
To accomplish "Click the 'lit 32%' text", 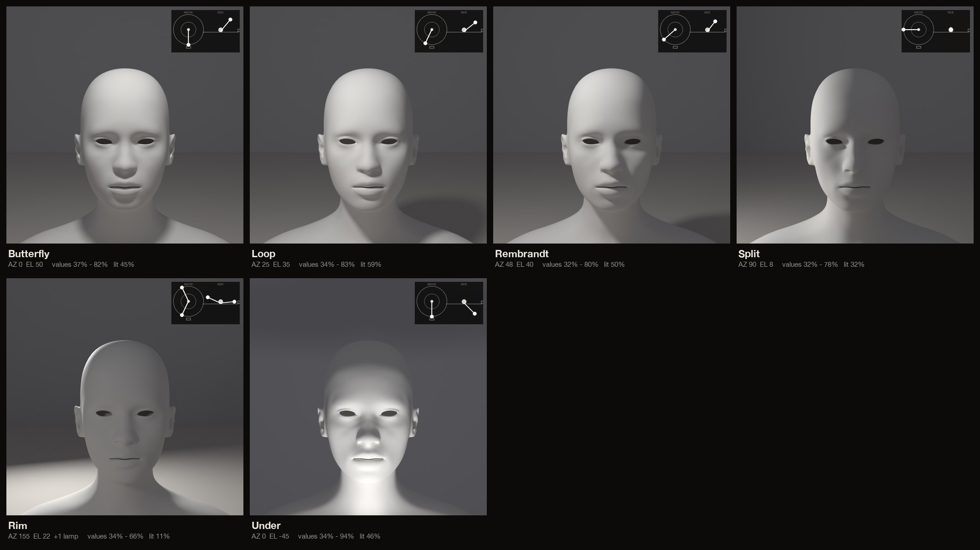I will coord(854,265).
